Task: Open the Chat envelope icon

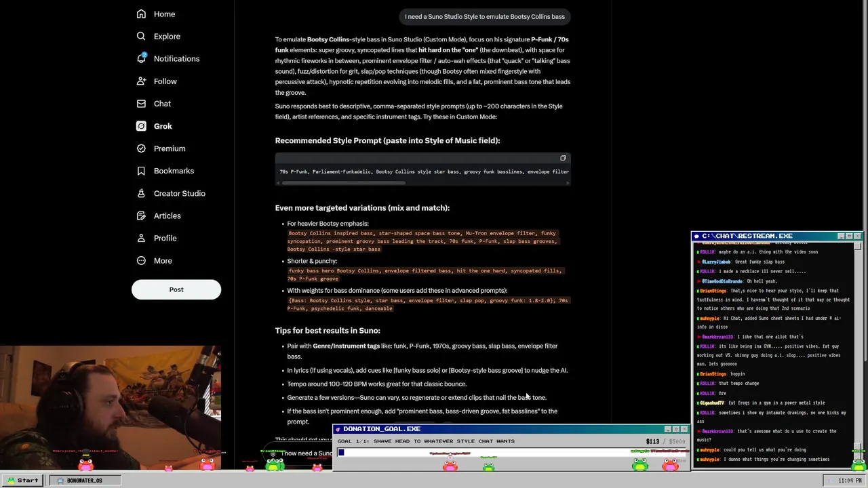Action: point(141,103)
